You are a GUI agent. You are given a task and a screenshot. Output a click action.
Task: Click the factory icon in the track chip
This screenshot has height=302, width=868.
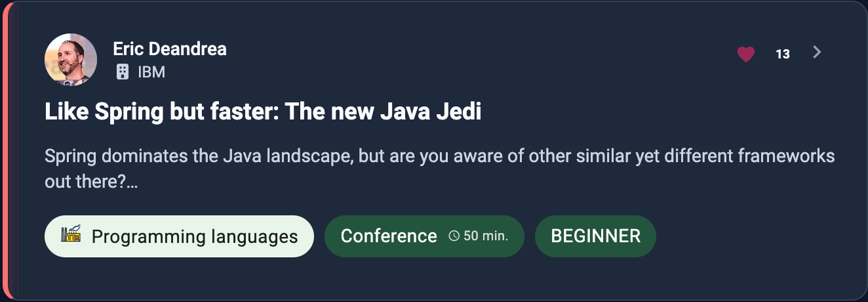point(71,235)
